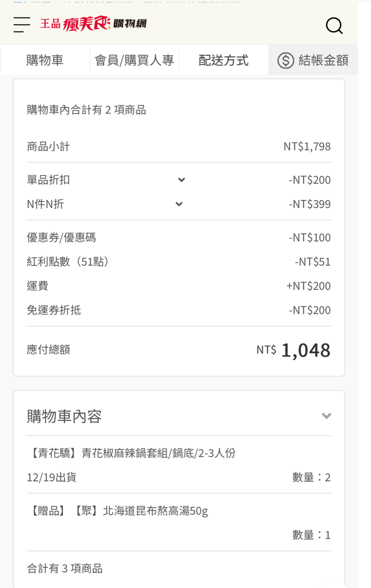
Task: Open the hamburger menu
Action: [22, 25]
